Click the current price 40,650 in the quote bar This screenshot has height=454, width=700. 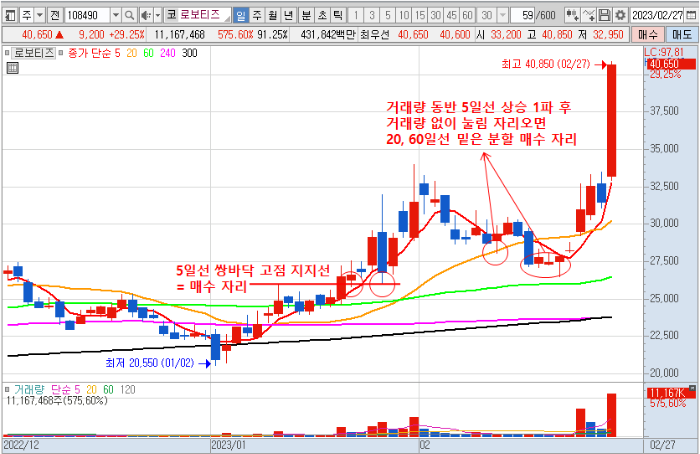pos(38,35)
